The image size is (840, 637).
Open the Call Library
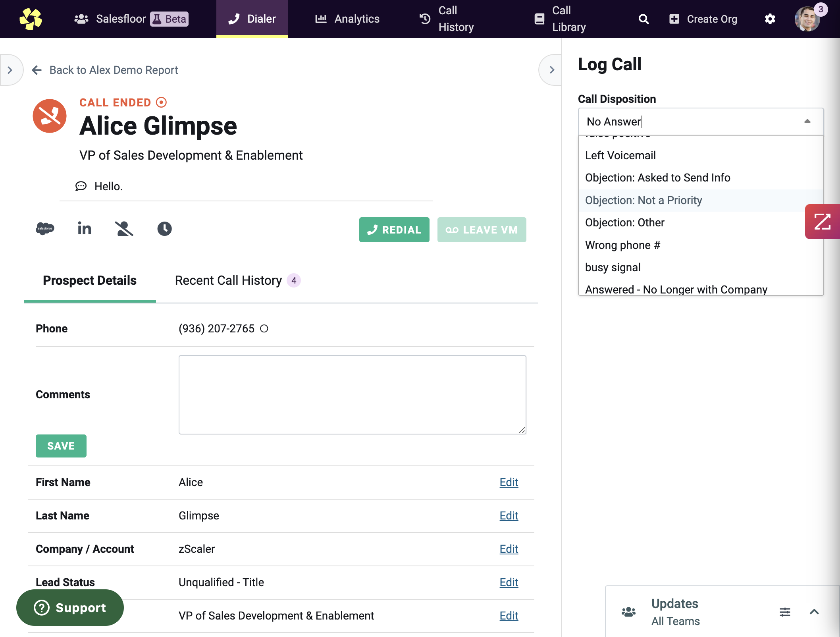[560, 19]
